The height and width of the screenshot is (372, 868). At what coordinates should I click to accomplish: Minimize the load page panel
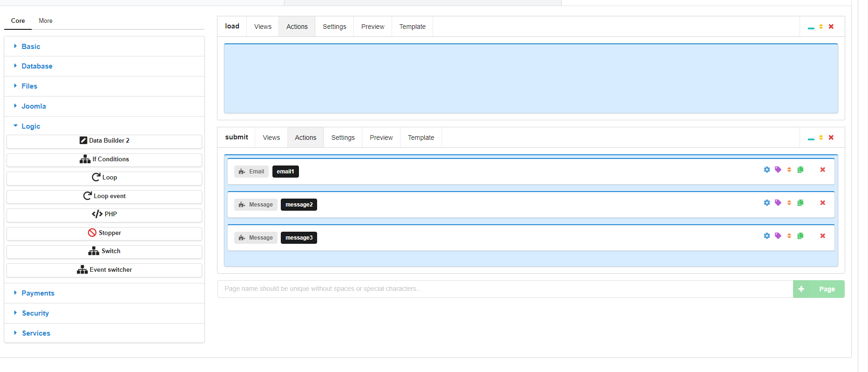[811, 28]
